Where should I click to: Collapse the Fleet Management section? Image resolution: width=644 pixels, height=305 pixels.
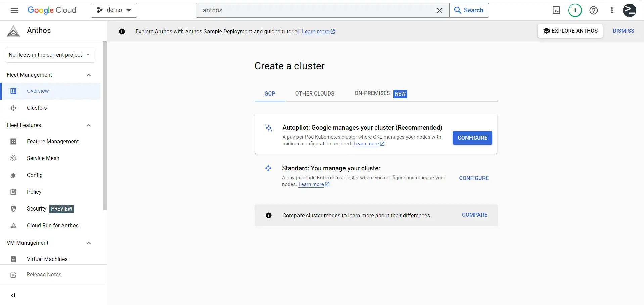89,75
